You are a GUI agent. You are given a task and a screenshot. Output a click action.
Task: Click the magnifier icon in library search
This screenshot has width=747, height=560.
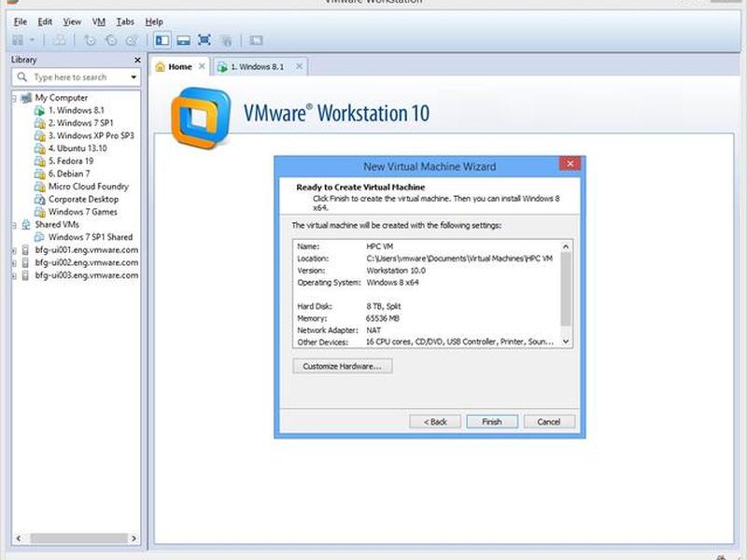21,77
